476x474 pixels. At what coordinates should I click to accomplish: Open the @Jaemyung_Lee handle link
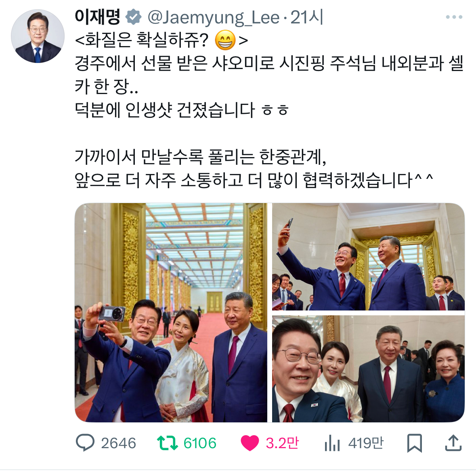point(214,18)
